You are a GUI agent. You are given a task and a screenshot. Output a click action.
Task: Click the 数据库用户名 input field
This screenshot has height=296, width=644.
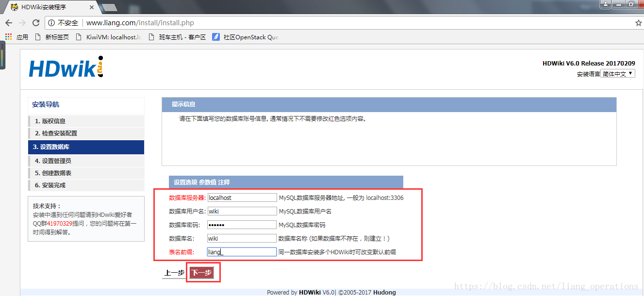(x=242, y=211)
